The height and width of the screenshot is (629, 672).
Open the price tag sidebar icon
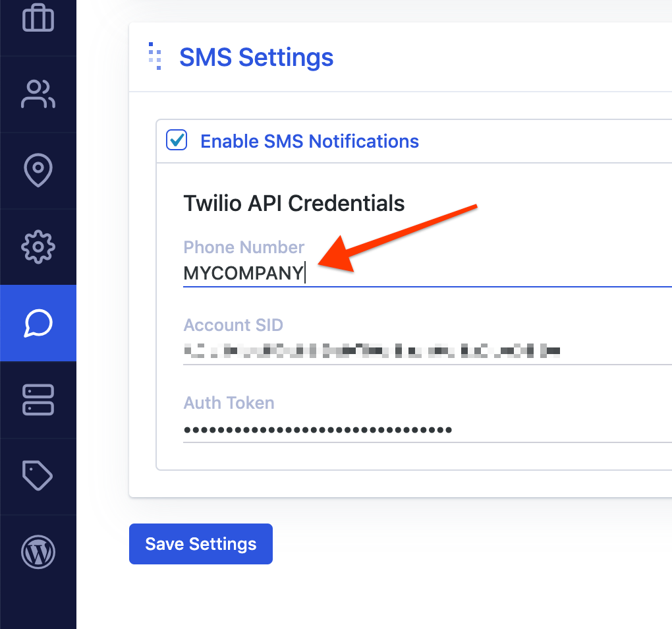point(38,476)
